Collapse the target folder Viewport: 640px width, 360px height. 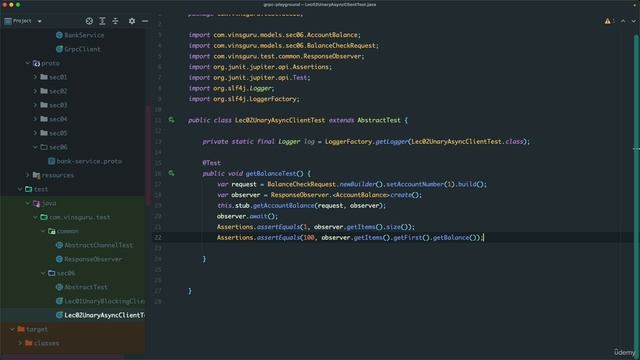tap(12, 329)
